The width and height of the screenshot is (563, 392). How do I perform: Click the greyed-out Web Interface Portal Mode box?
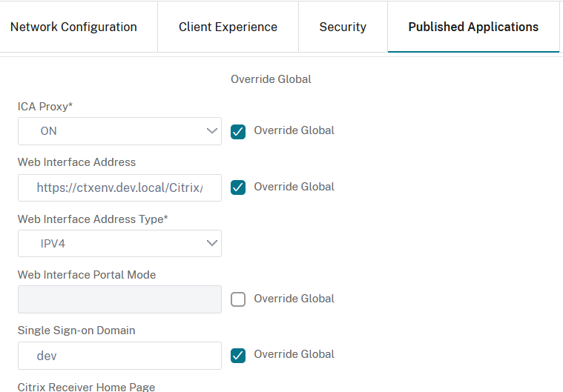click(x=119, y=299)
